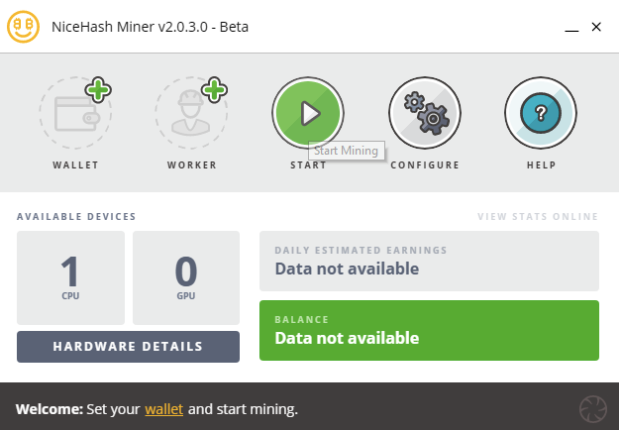Open Help with the question mark icon
This screenshot has width=619, height=430.
click(x=541, y=113)
